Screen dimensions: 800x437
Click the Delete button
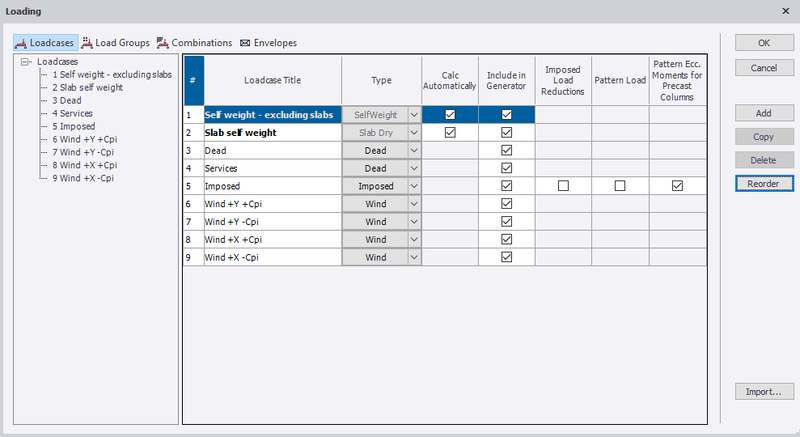pyautogui.click(x=764, y=160)
